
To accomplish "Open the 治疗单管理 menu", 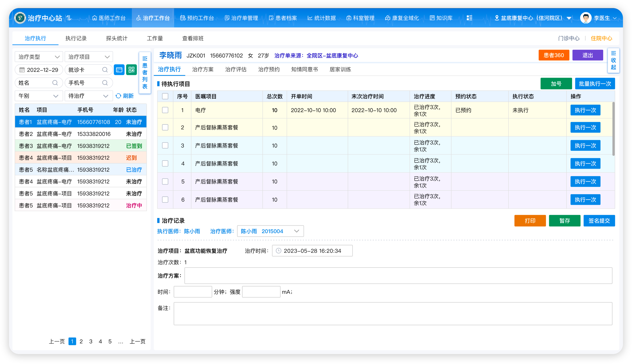I will [241, 18].
